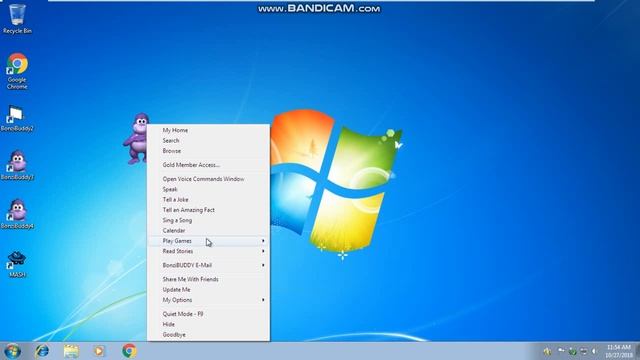Image resolution: width=640 pixels, height=360 pixels.
Task: Select Tell a Joke
Action: coord(208,200)
